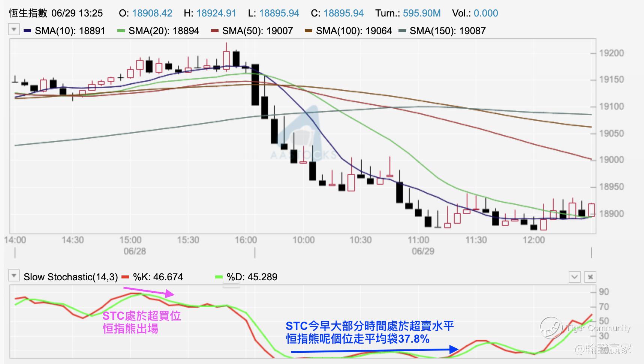Click the 70 stochastic axis label

604,307
